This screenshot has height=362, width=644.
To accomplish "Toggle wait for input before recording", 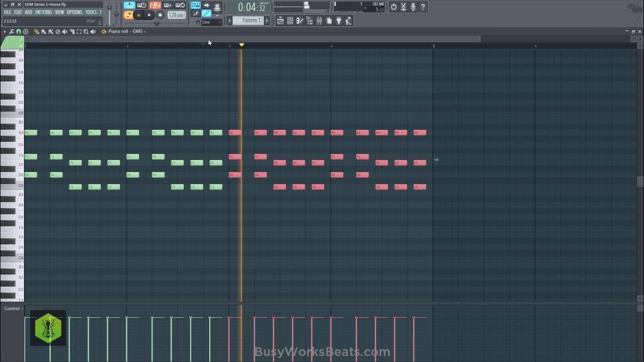I will pyautogui.click(x=142, y=5).
